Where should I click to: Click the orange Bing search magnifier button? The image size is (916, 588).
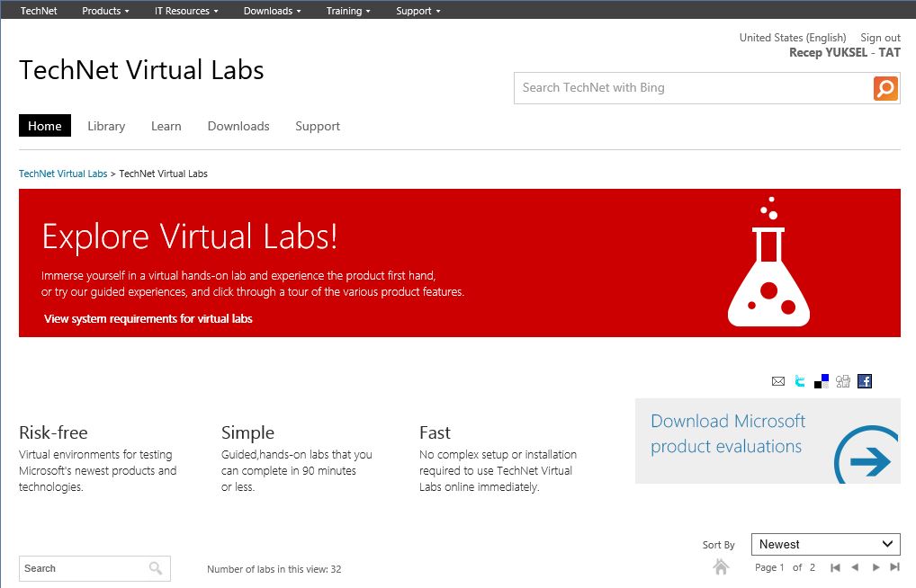pyautogui.click(x=885, y=88)
